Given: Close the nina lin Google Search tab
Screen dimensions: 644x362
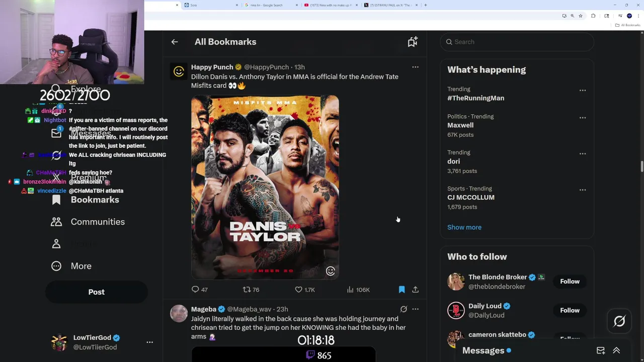Looking at the screenshot, I should tap(297, 5).
